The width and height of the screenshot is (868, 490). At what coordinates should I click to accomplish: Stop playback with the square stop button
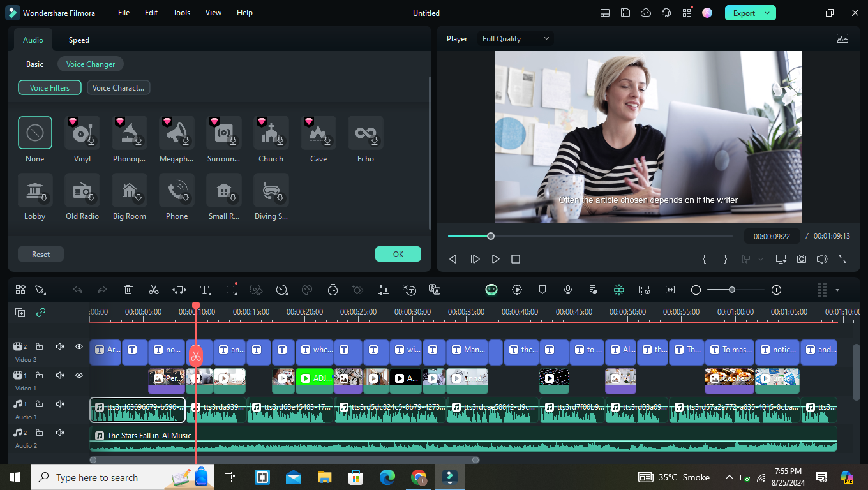[516, 259]
